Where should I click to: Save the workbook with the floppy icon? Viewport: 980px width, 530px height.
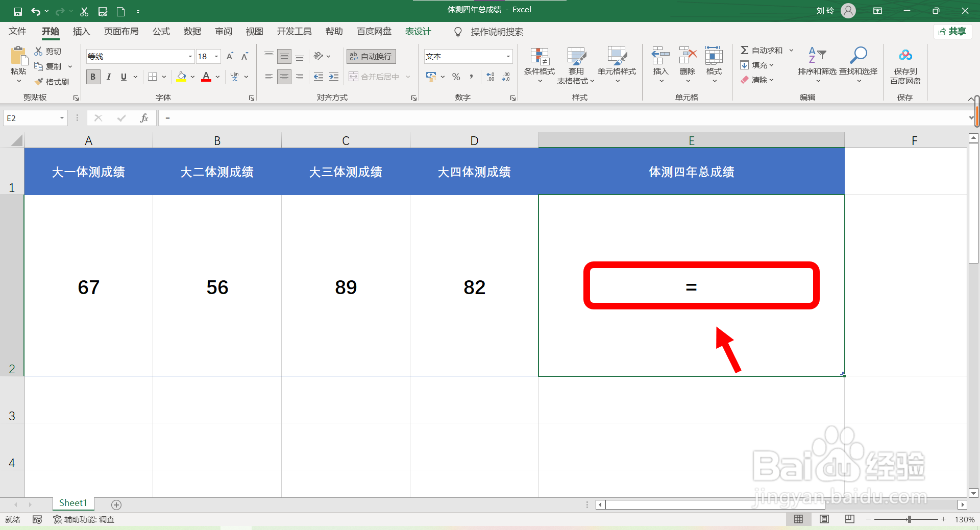[x=17, y=11]
